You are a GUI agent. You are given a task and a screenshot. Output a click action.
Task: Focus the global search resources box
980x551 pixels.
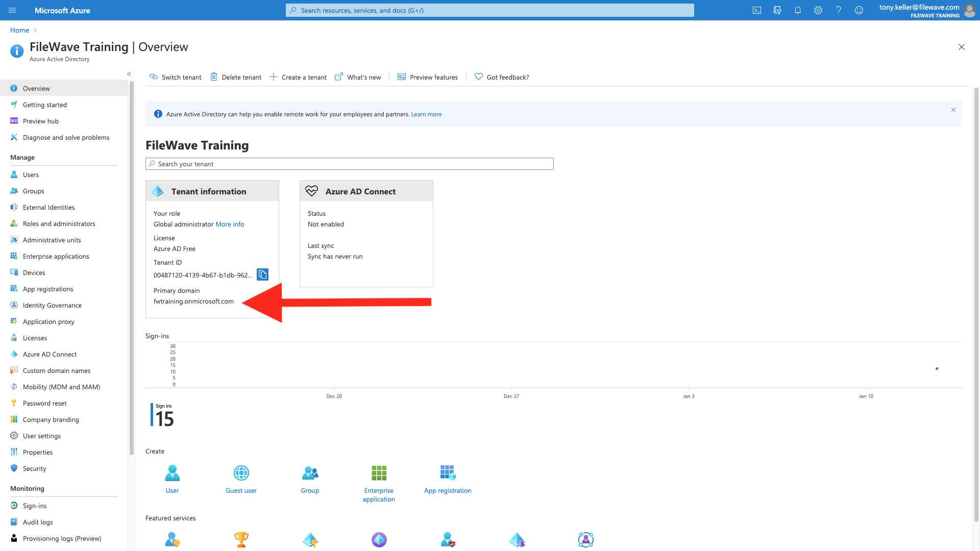point(490,10)
